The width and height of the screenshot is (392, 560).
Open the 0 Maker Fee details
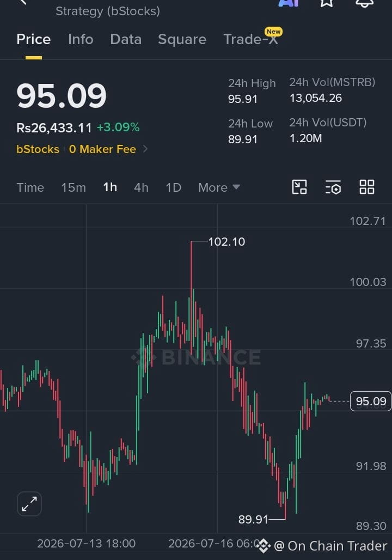tap(102, 149)
